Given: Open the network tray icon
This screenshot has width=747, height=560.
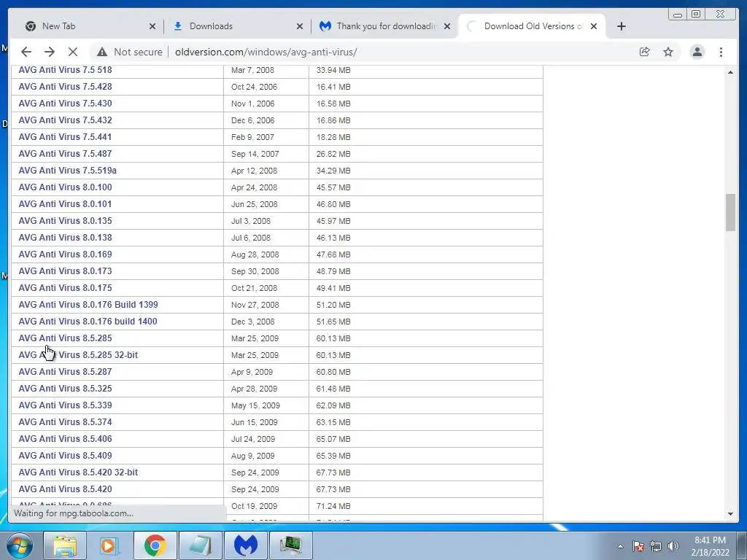Looking at the screenshot, I should click(656, 546).
